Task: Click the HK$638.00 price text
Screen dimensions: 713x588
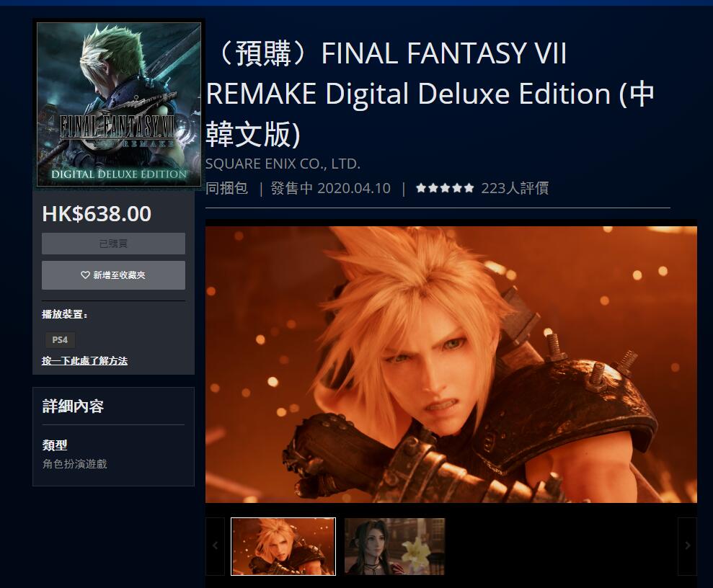Action: [97, 214]
